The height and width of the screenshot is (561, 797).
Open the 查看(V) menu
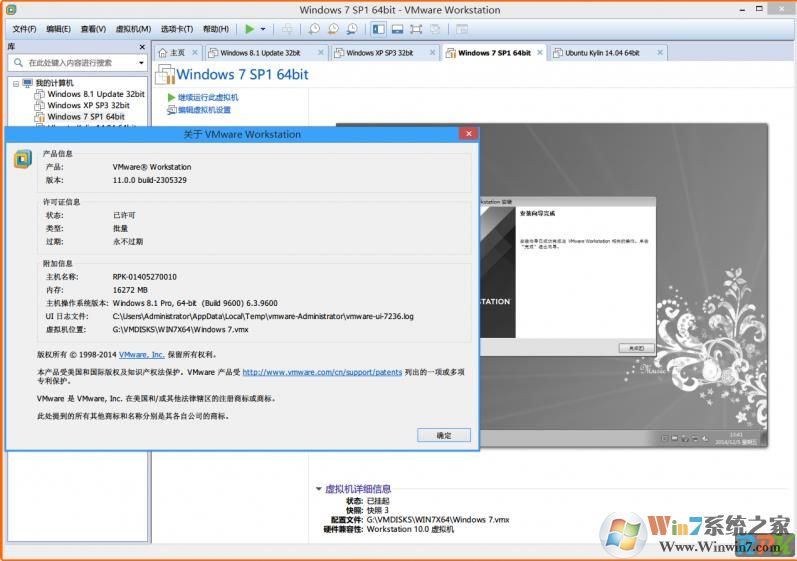coord(94,29)
